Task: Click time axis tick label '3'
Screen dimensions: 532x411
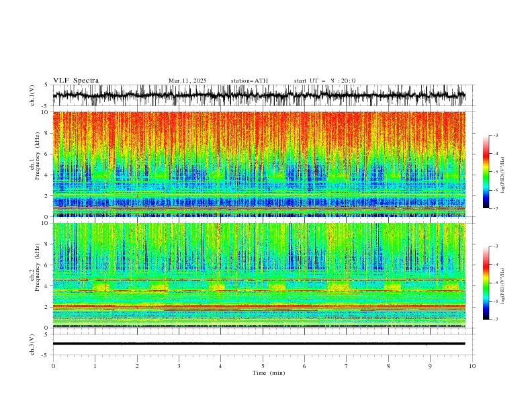Action: click(x=179, y=366)
